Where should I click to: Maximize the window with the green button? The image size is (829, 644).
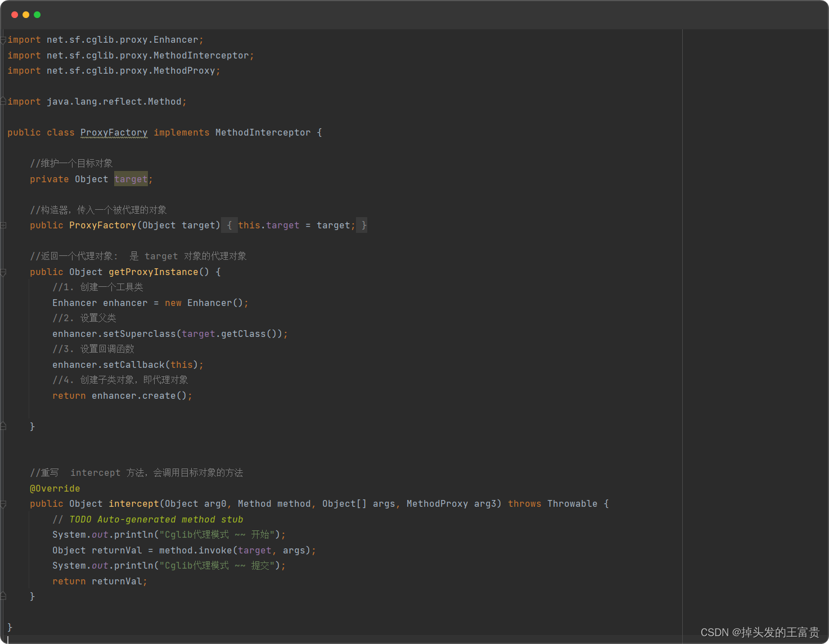(x=37, y=15)
